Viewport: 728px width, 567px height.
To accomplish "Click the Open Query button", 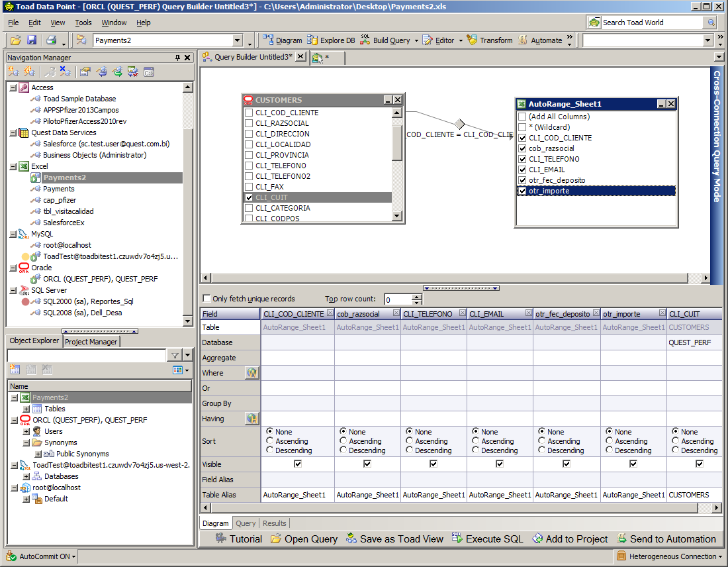I will (x=304, y=539).
